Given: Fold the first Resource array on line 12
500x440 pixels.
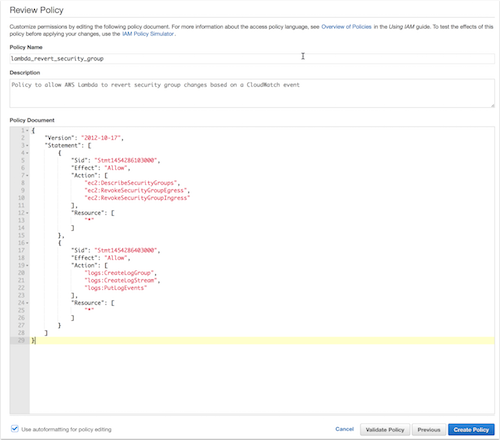Looking at the screenshot, I should (x=27, y=213).
